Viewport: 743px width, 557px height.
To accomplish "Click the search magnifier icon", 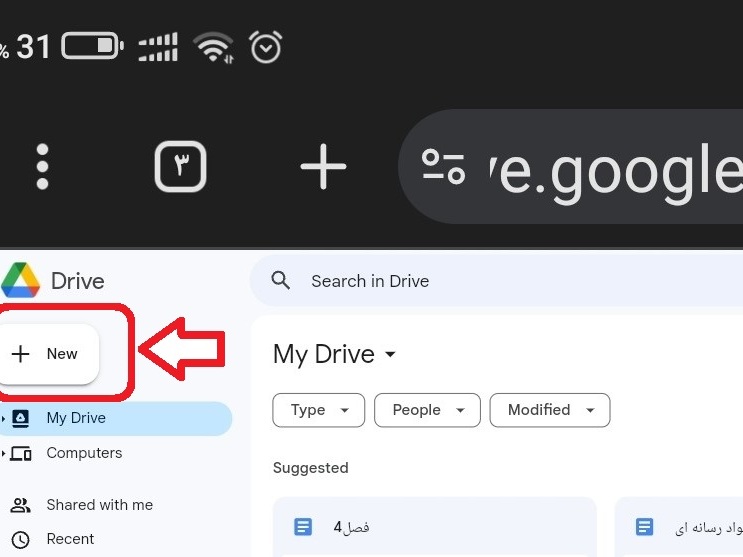I will click(281, 281).
